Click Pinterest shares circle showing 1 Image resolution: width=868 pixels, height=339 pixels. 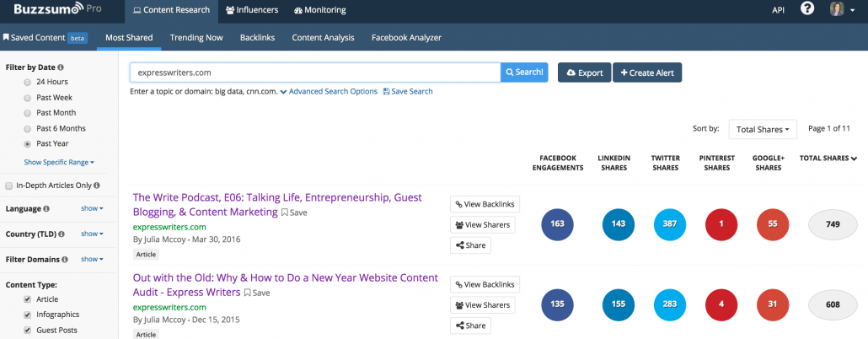[x=721, y=224]
